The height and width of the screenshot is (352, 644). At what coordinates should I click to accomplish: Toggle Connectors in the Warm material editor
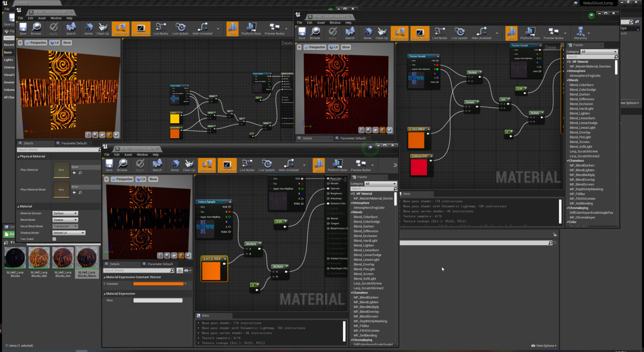coord(207,165)
